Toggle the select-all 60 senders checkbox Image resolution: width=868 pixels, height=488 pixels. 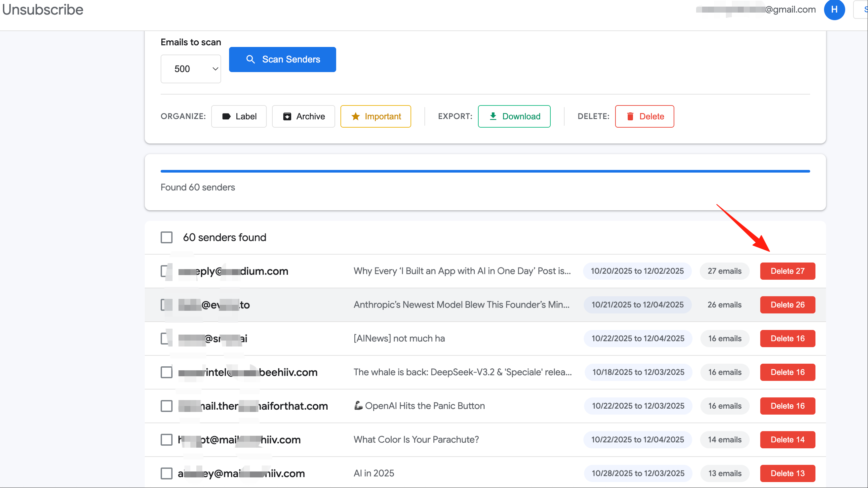coord(167,237)
